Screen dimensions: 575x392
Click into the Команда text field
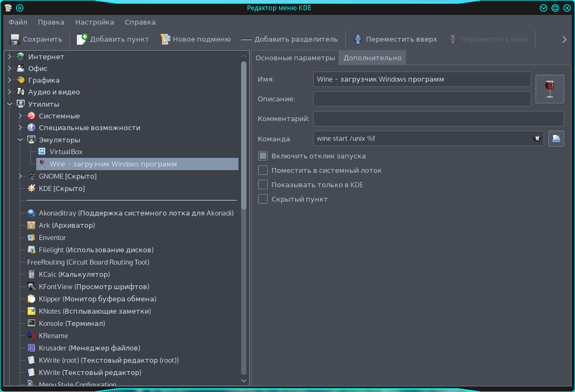(428, 139)
